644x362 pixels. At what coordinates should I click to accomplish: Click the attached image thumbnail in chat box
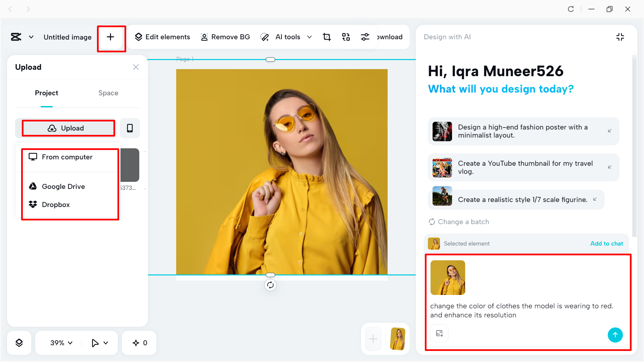point(448,278)
